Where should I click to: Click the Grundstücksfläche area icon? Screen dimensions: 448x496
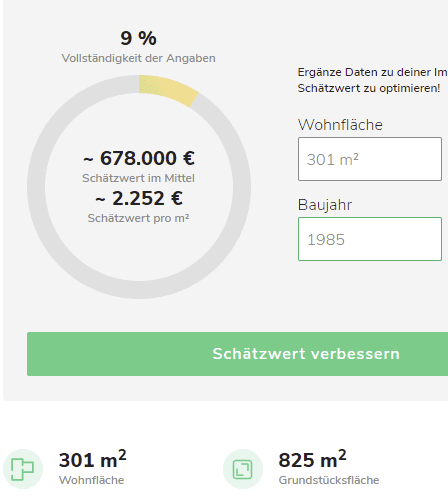(x=243, y=469)
